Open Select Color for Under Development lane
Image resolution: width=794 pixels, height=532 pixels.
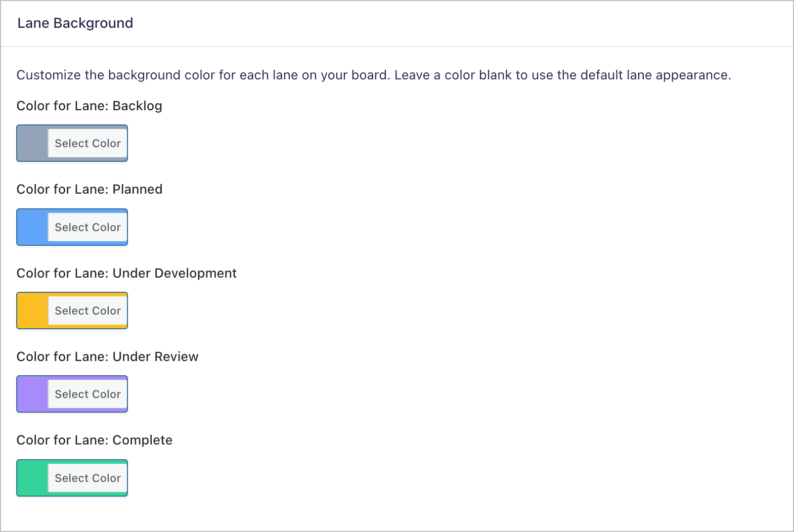pyautogui.click(x=87, y=311)
